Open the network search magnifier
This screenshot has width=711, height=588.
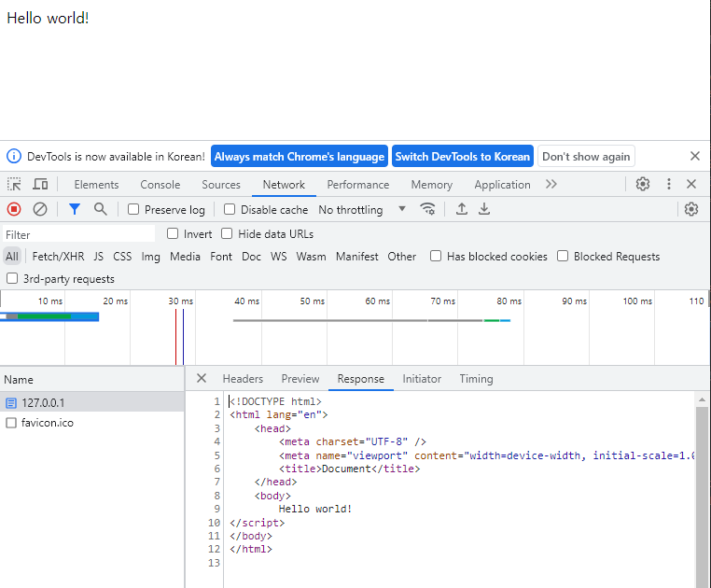click(x=100, y=209)
